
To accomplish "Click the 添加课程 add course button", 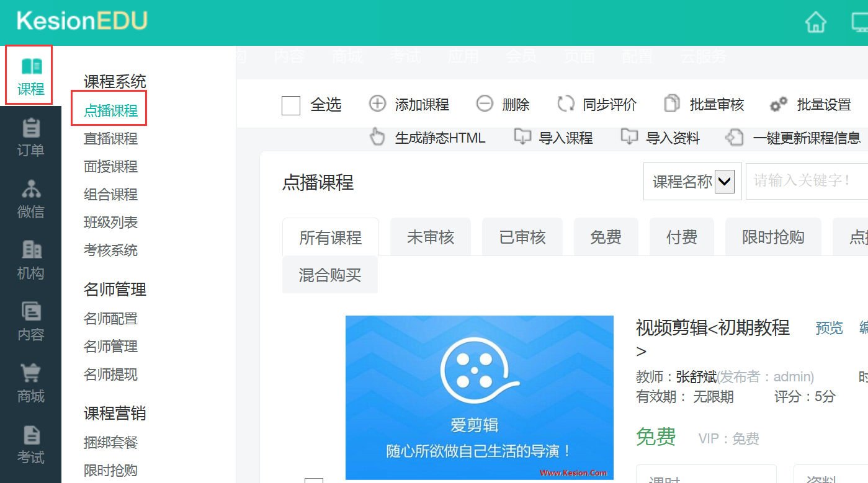I will click(x=409, y=105).
